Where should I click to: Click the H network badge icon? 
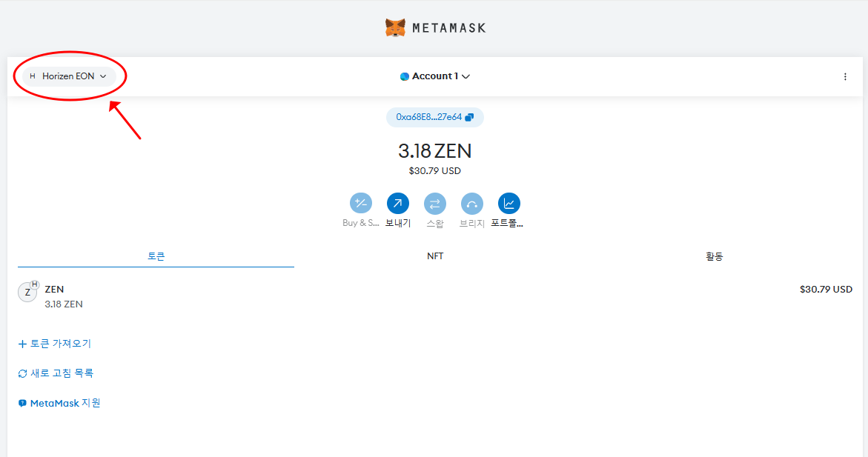34,284
